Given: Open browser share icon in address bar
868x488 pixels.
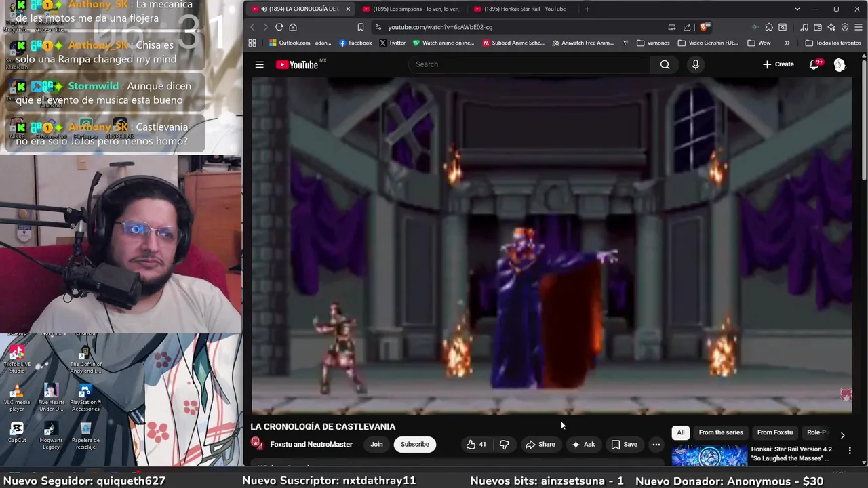Looking at the screenshot, I should point(687,27).
